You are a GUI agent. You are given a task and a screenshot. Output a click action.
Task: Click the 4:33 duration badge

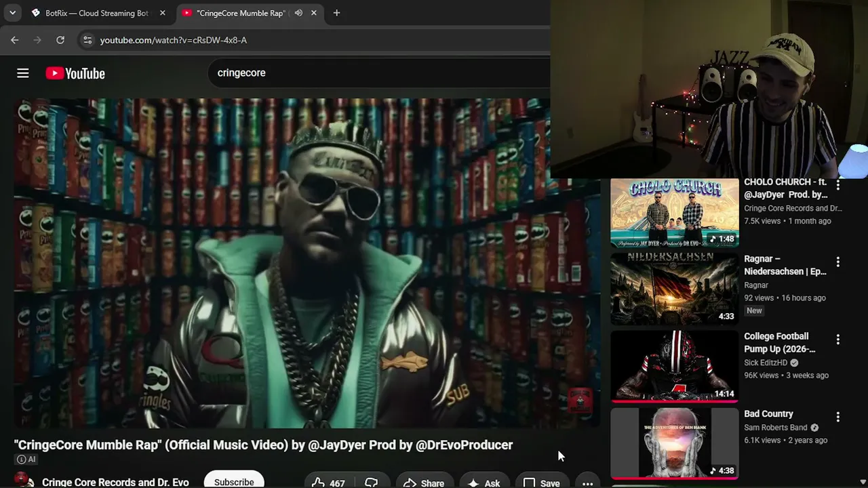pyautogui.click(x=726, y=317)
